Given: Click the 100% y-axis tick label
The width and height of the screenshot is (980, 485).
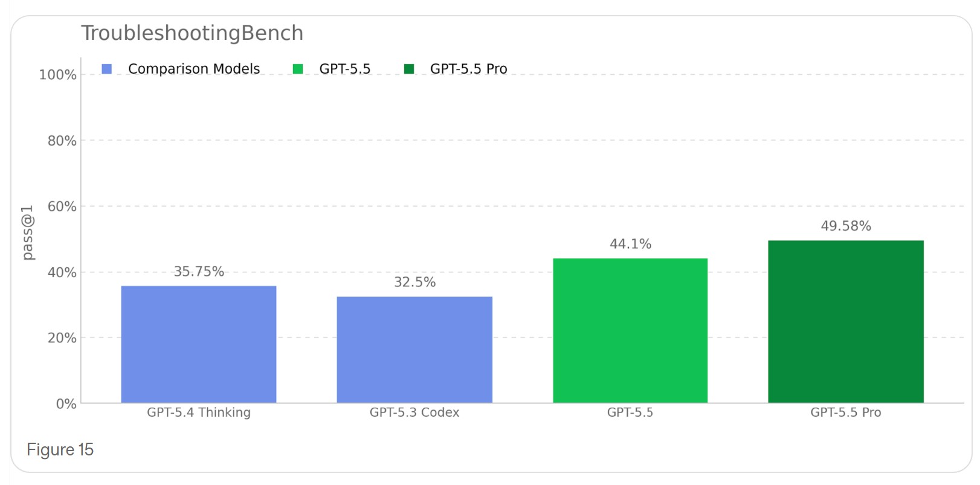Looking at the screenshot, I should coord(57,75).
